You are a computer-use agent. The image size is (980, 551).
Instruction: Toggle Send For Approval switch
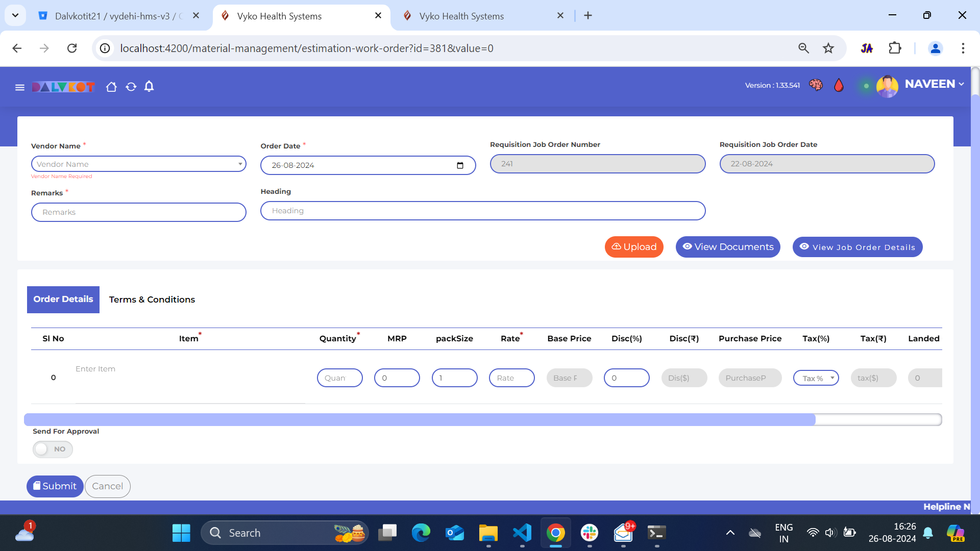[x=53, y=449]
